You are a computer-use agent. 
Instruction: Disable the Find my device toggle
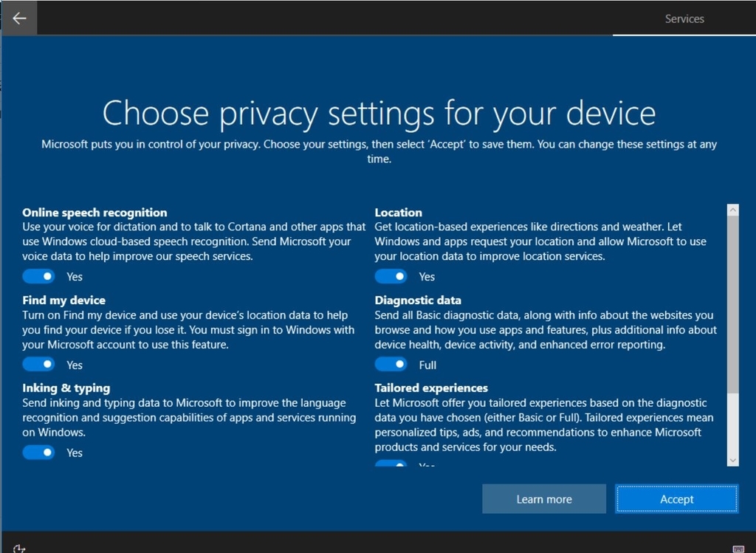tap(38, 365)
